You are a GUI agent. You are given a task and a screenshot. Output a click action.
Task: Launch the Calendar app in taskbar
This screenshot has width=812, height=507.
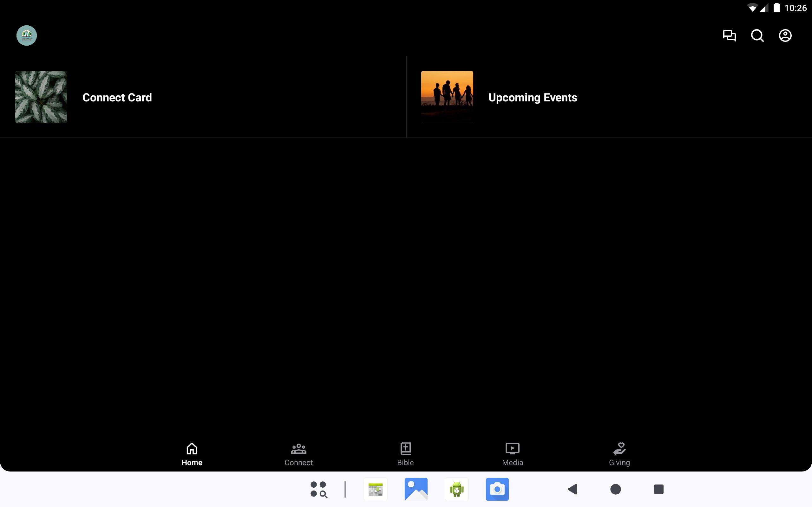[x=376, y=489]
